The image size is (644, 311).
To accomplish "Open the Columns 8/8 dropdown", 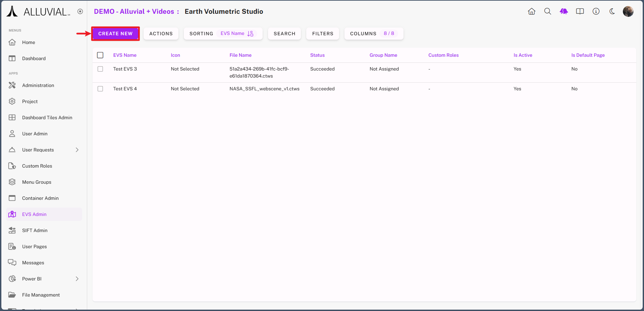I will [x=374, y=34].
